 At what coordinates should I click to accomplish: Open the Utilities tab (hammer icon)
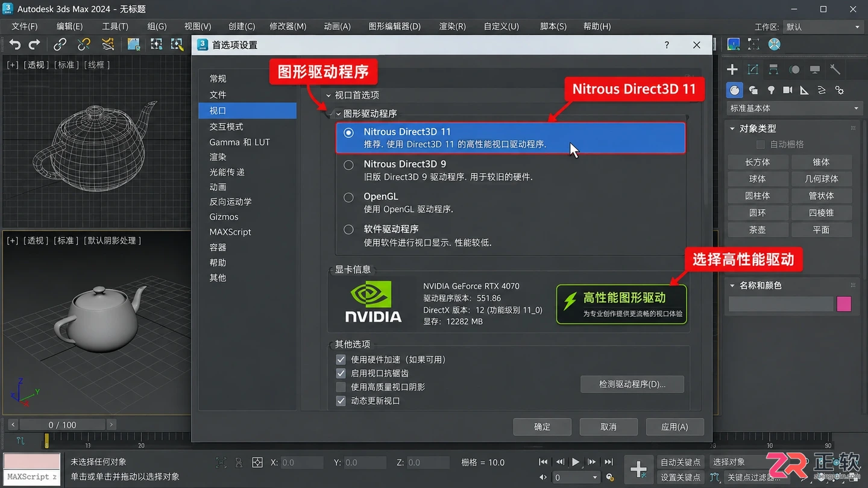click(835, 69)
